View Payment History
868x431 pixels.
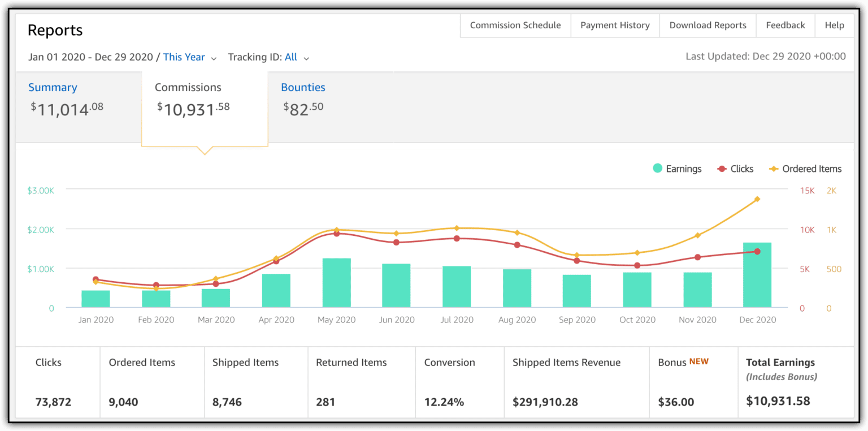pyautogui.click(x=615, y=25)
